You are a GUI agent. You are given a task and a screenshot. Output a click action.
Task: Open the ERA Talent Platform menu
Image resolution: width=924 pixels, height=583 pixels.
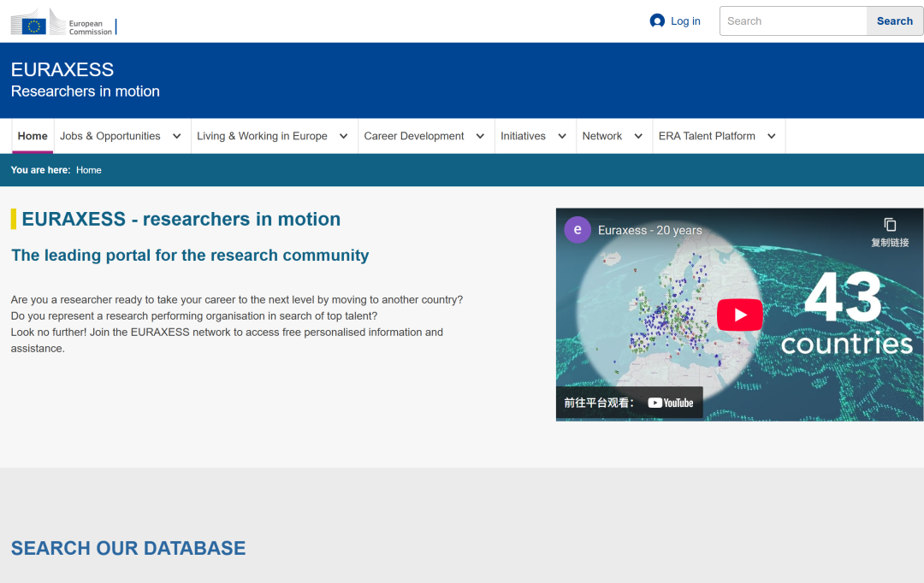(708, 136)
